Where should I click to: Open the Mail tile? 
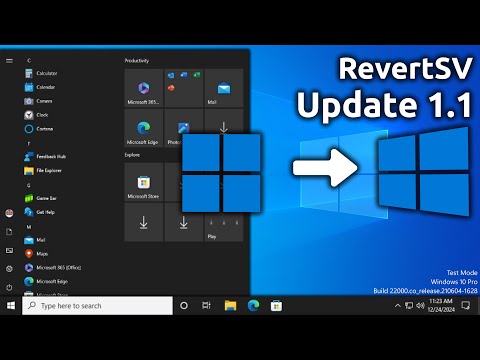[224, 88]
